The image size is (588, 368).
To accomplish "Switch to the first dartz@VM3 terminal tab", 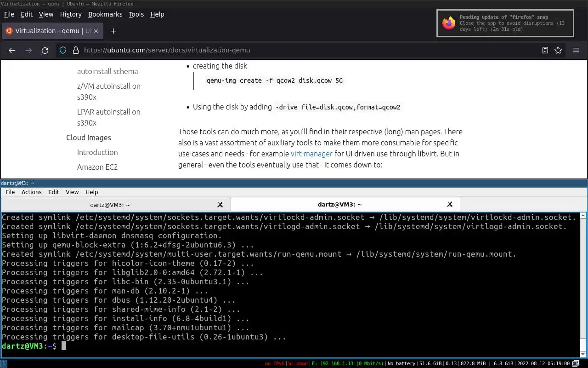I will point(115,204).
